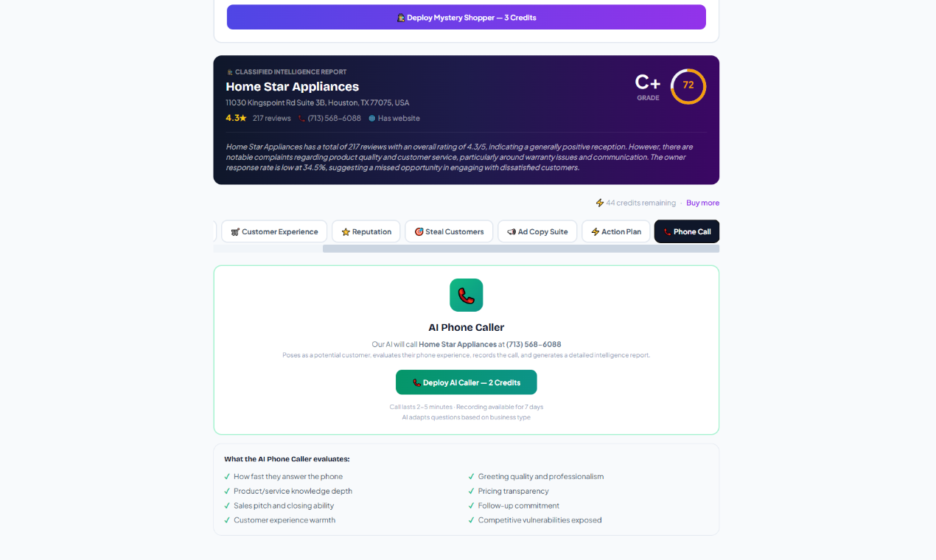Click the target icon in Steal Customers tab
936x560 pixels.
pyautogui.click(x=419, y=231)
